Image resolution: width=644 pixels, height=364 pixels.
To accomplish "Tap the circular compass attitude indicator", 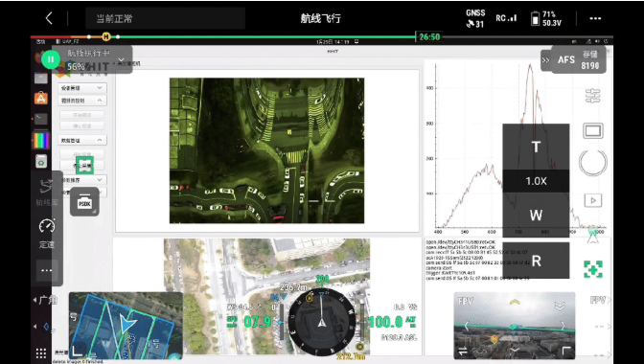I will click(322, 321).
